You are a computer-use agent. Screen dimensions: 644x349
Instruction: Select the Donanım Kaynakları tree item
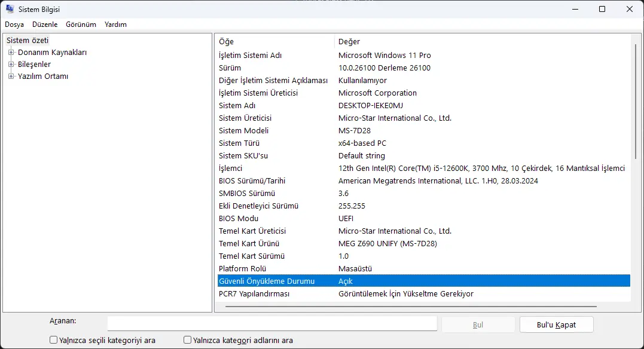click(x=52, y=52)
